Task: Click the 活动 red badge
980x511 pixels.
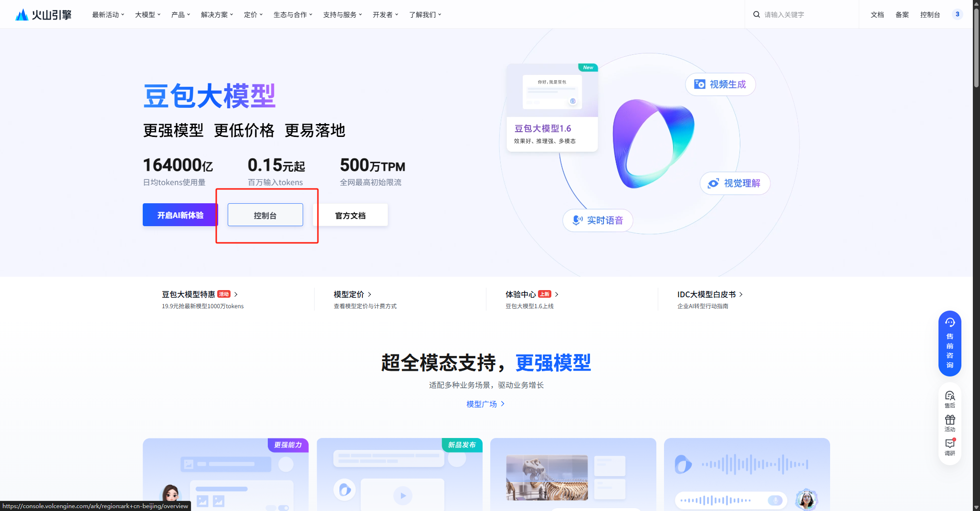Action: (224, 294)
